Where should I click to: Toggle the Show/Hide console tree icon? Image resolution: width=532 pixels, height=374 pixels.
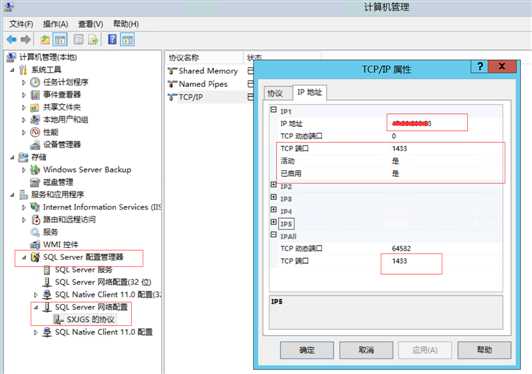click(61, 40)
